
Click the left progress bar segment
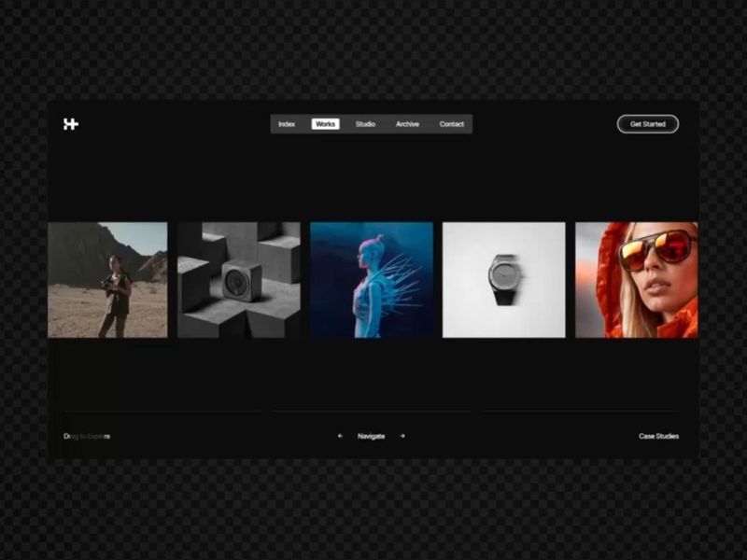[162, 411]
